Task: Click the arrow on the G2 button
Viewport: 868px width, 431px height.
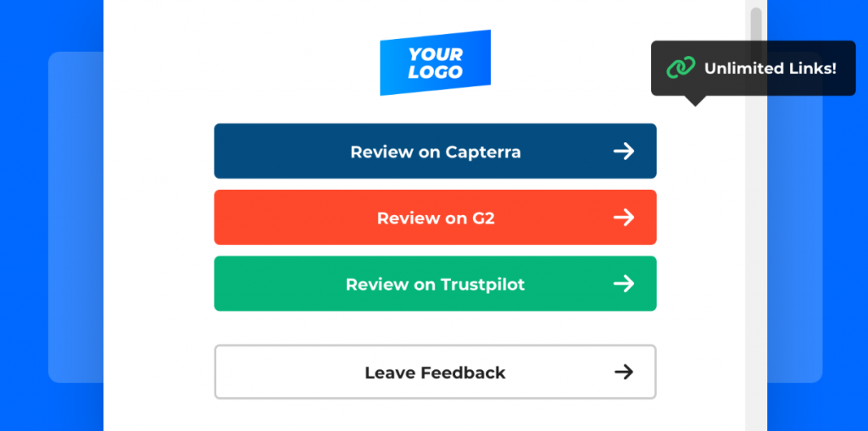Action: pyautogui.click(x=624, y=218)
